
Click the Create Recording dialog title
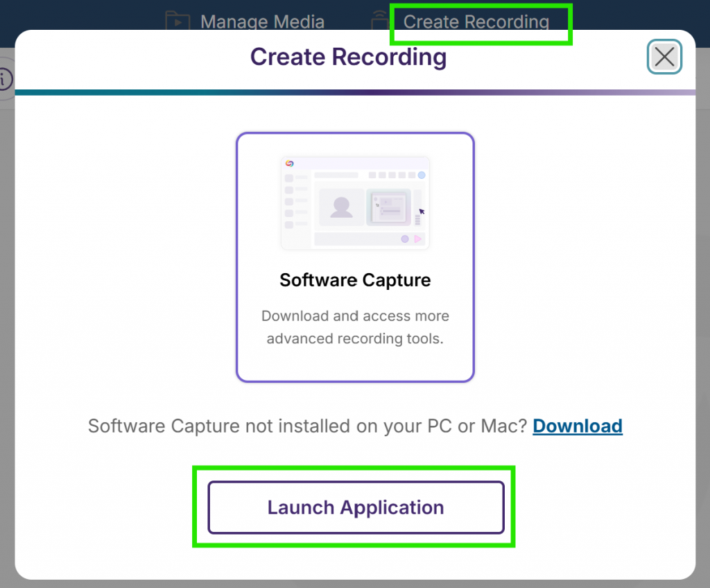[348, 57]
